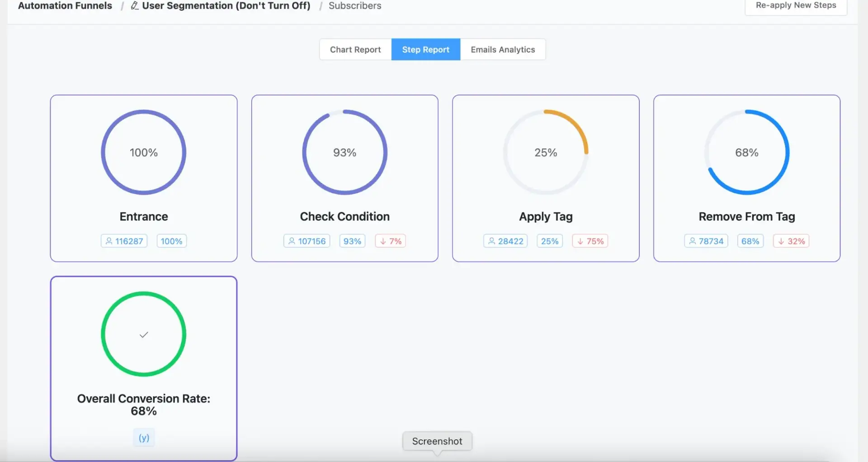
Task: Click the person icon beside 78734 on Remove From Tag
Action: tap(693, 241)
